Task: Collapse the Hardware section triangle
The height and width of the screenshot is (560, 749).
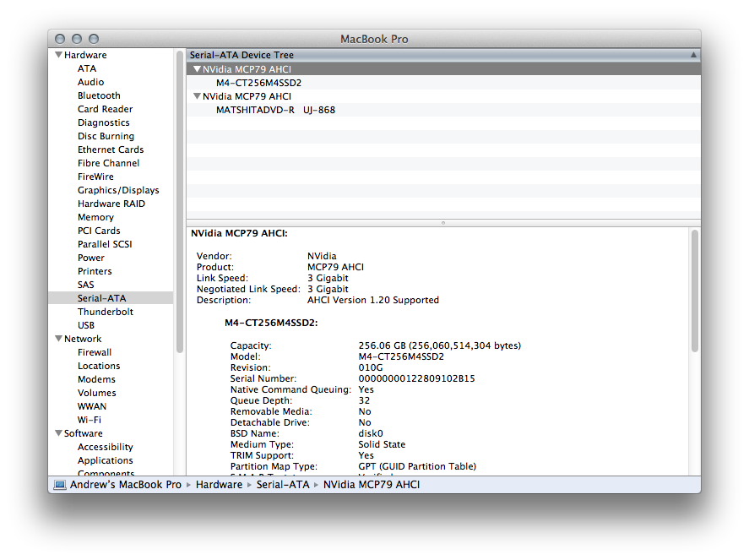Action: point(59,55)
